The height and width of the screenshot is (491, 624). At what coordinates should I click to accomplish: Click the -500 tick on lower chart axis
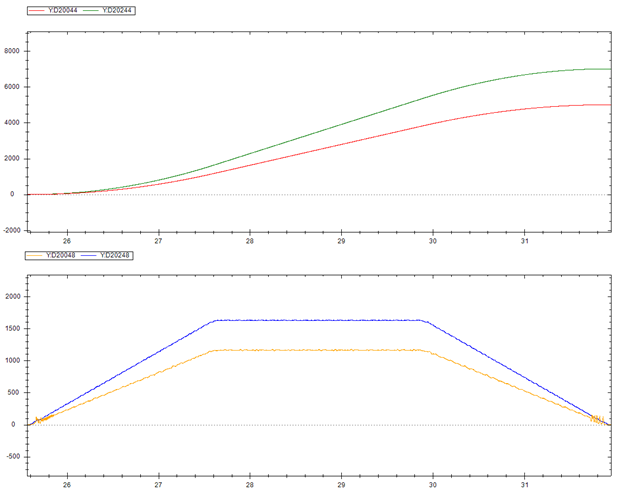[13, 457]
